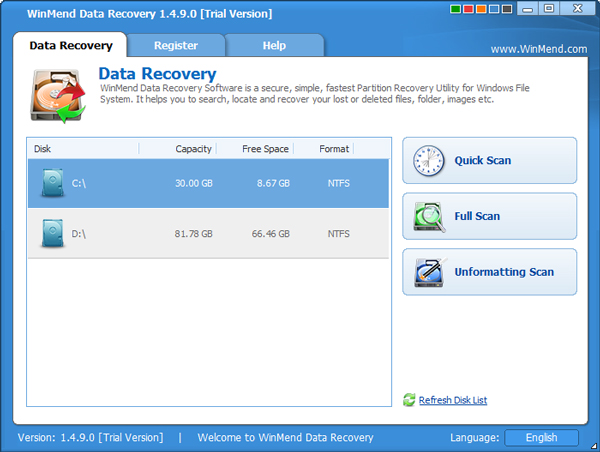
Task: Click the C:\ drive icon
Action: 53,183
